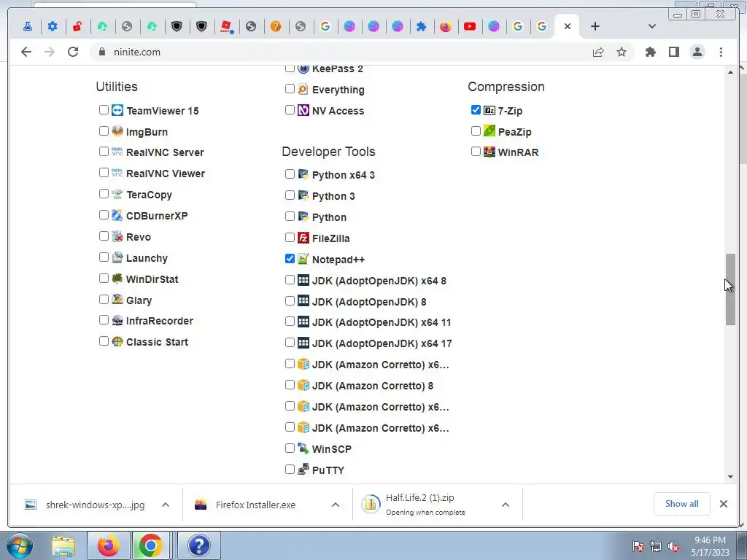
Task: Click the Notepad++ icon
Action: (x=303, y=259)
